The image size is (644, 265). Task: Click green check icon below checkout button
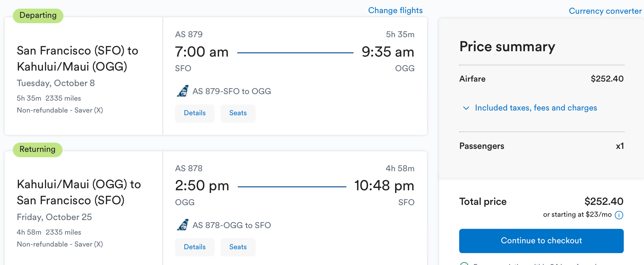pyautogui.click(x=464, y=263)
